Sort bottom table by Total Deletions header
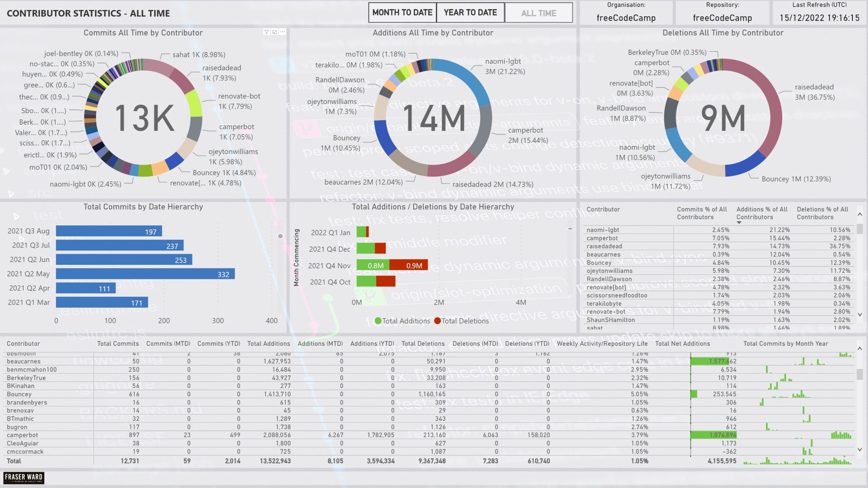The image size is (868, 488). (x=423, y=343)
